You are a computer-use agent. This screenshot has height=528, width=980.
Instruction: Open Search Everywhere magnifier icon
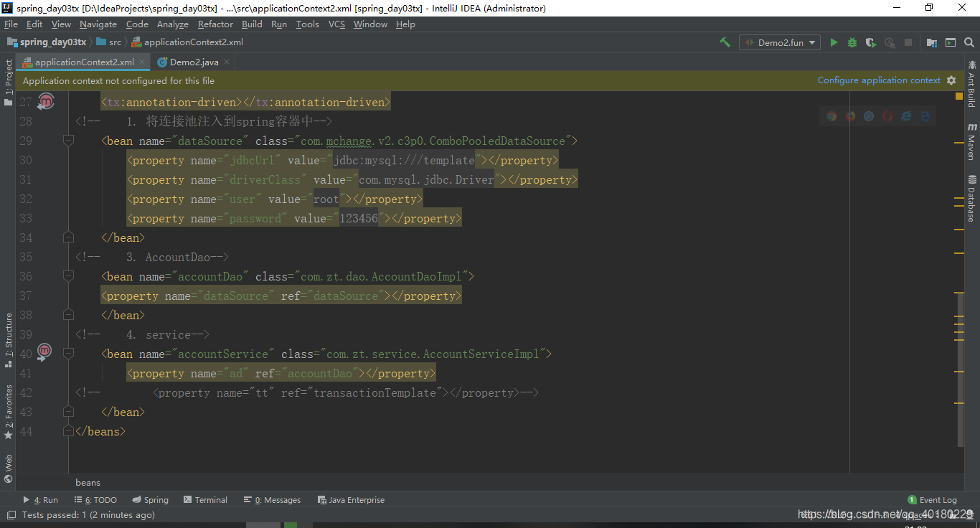click(969, 42)
